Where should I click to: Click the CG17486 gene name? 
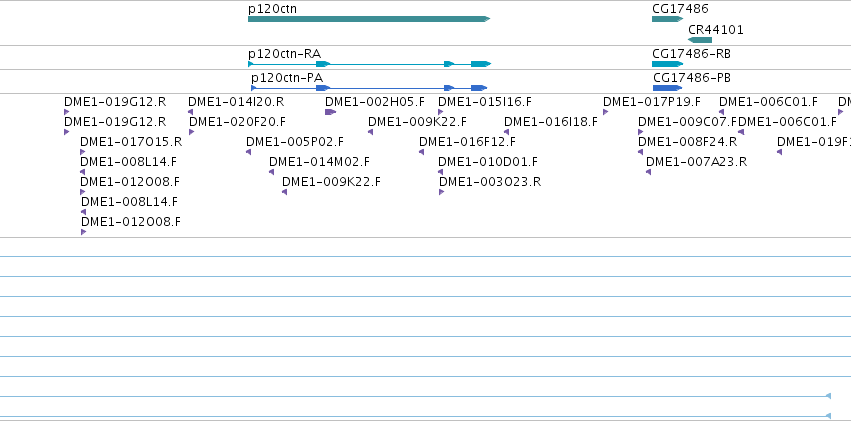(680, 9)
